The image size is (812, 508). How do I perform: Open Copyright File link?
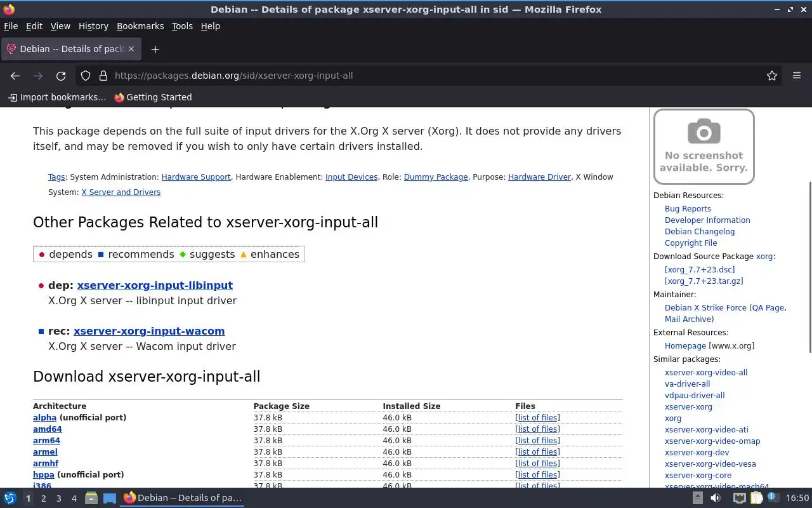pyautogui.click(x=691, y=243)
